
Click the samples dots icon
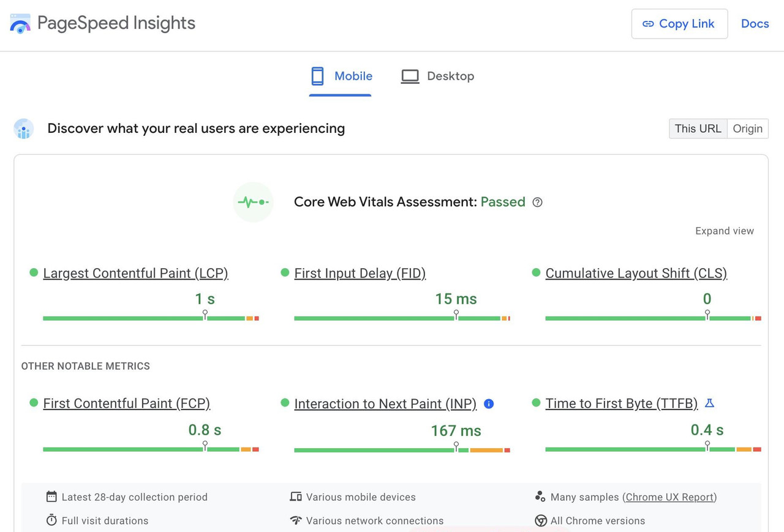pos(540,496)
